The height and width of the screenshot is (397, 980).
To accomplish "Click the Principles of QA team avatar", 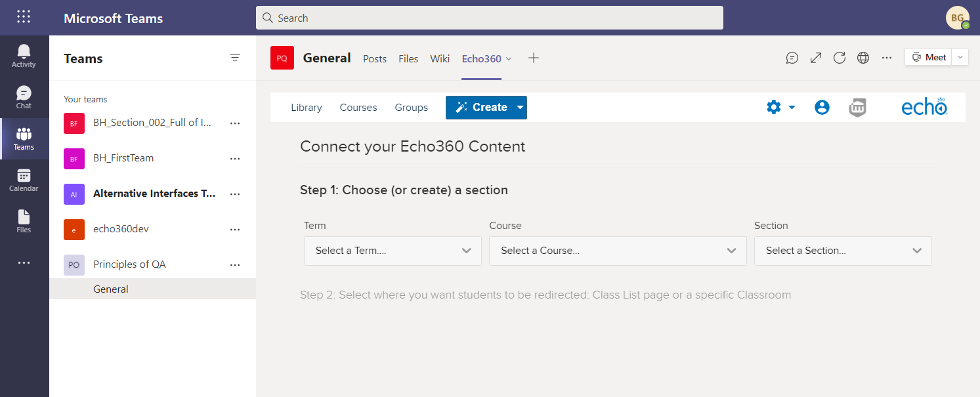I will click(74, 264).
